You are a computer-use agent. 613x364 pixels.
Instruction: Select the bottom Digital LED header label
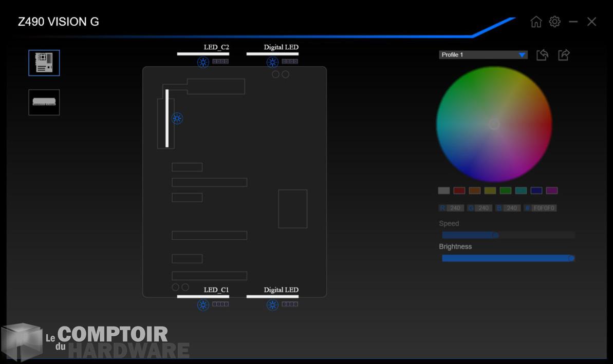point(281,290)
